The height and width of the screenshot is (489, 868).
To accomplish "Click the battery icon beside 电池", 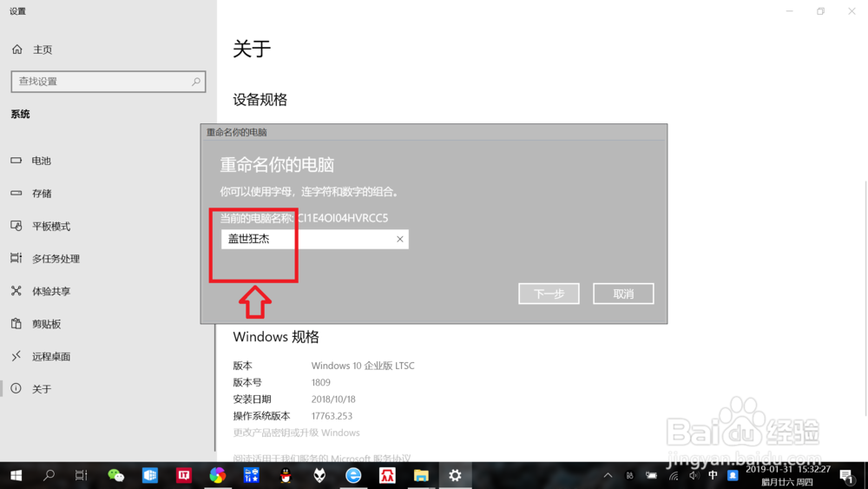I will click(16, 161).
